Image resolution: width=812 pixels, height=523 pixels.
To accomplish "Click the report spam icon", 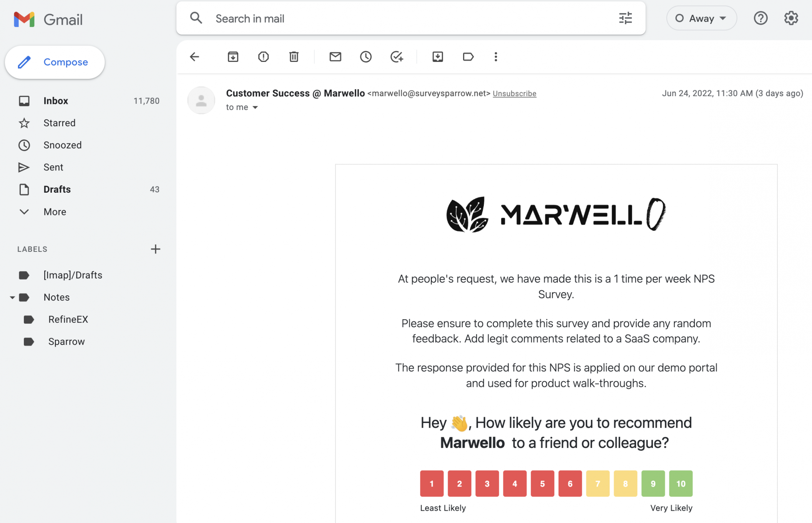I will pos(263,56).
